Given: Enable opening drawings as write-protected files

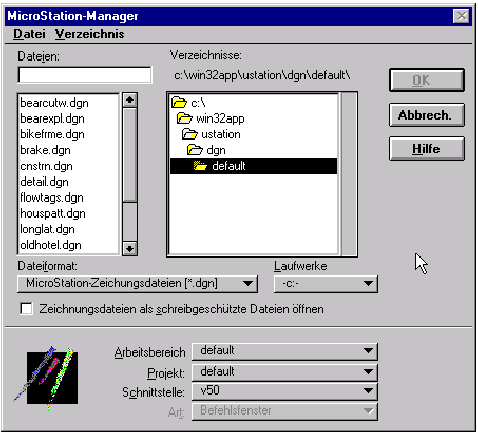Looking at the screenshot, I should 26,309.
